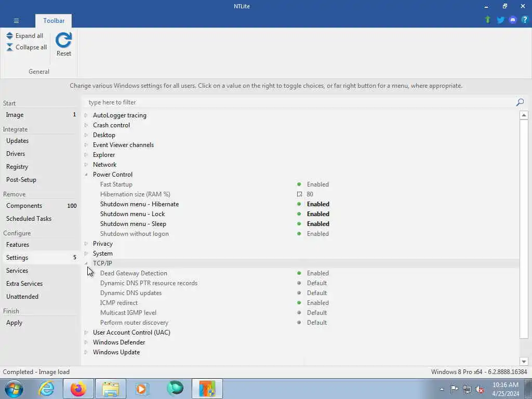Expand the Windows Update node
Screen dimensions: 532x399
[x=86, y=352]
